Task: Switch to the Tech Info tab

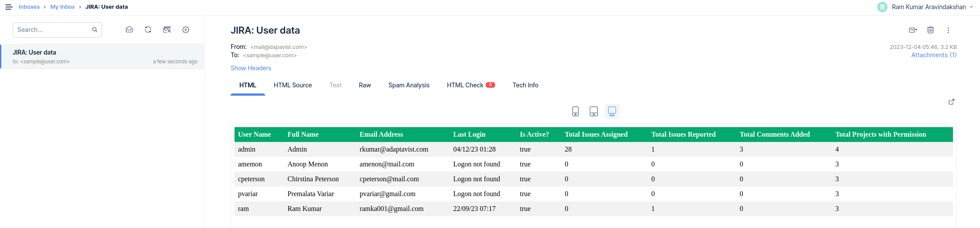Action: (525, 85)
